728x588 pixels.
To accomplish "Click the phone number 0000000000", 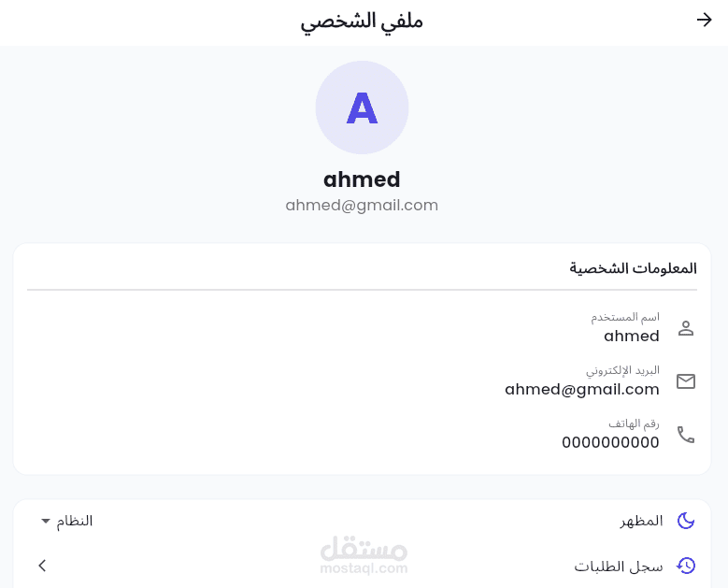I will pyautogui.click(x=610, y=442).
